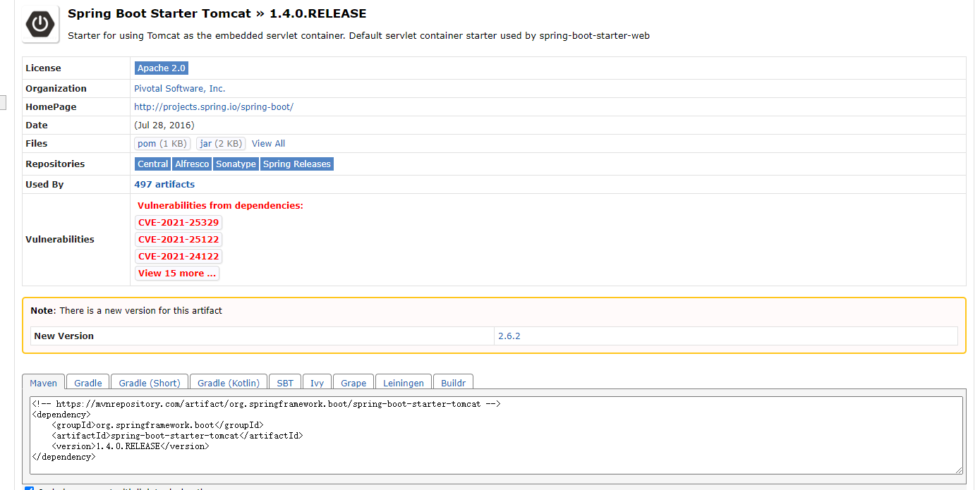Switch to the Gradle tab
980x490 pixels.
[x=88, y=382]
